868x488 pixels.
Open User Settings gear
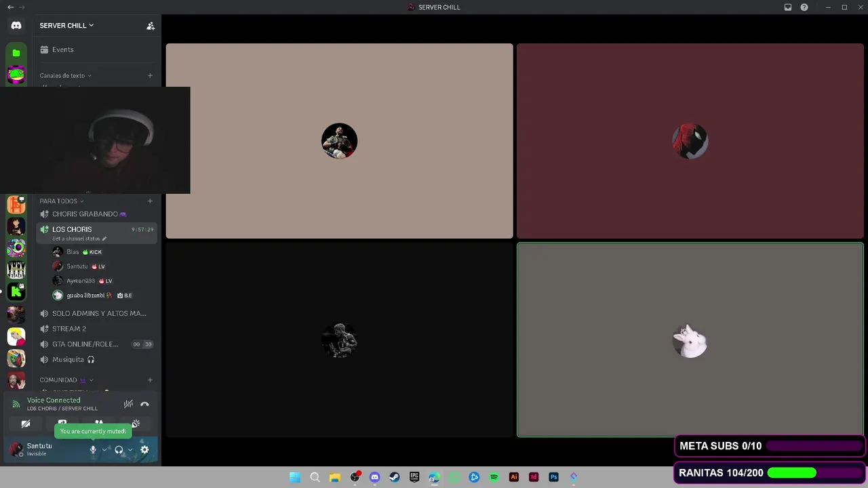click(144, 449)
